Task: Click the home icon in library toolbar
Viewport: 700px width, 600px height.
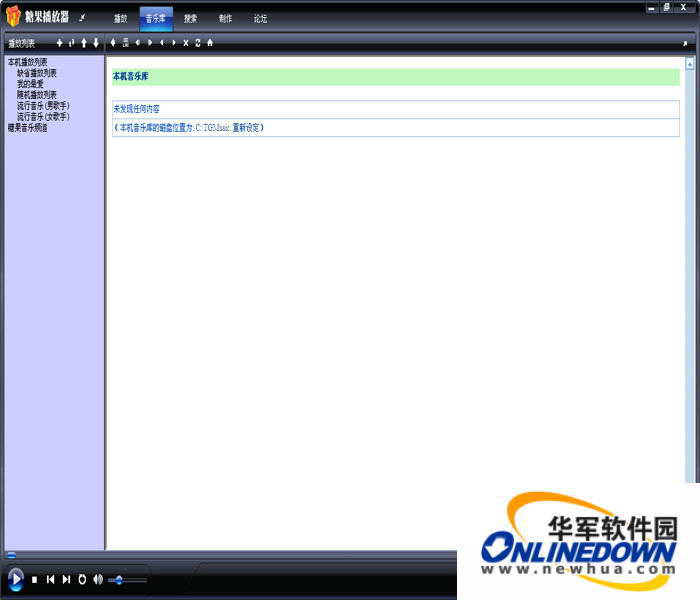Action: [x=210, y=43]
